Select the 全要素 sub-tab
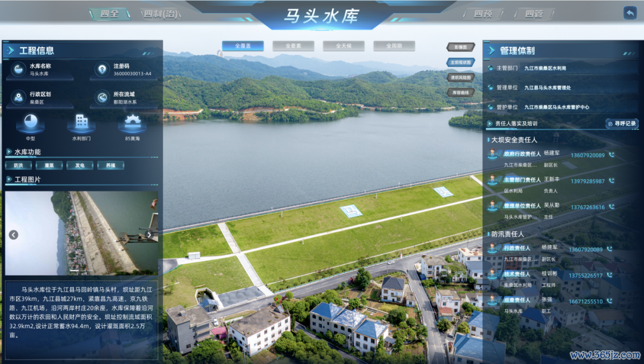644x364 pixels. pos(293,46)
